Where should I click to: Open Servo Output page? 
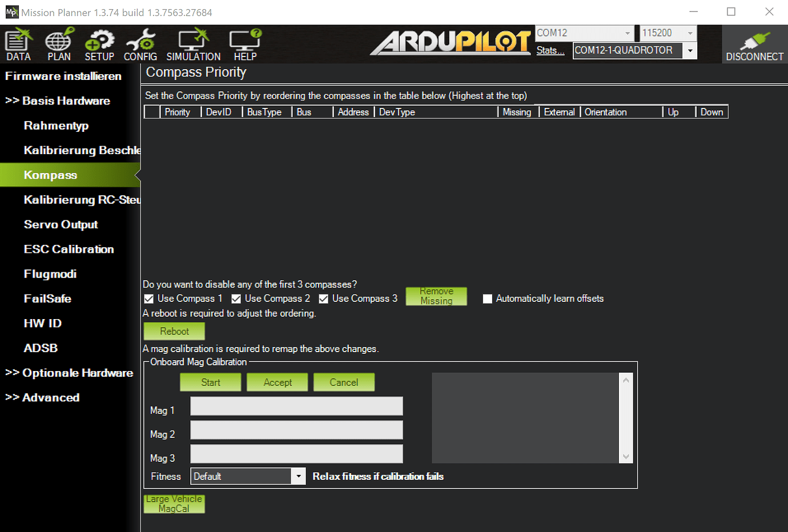tap(61, 224)
